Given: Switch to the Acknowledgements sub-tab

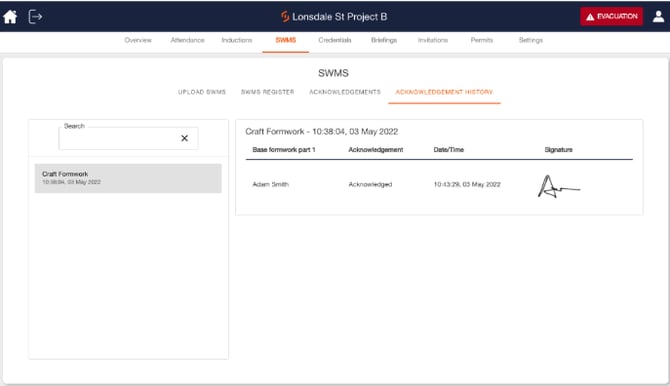Looking at the screenshot, I should 345,92.
